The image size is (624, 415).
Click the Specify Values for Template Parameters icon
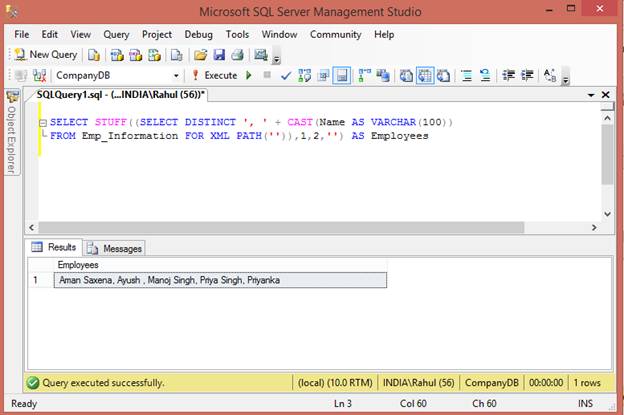tap(550, 75)
